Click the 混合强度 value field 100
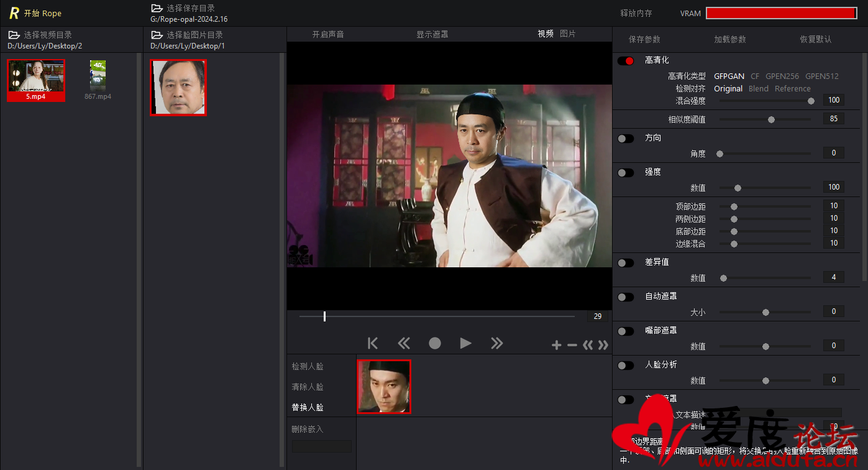This screenshot has height=470, width=868. tap(834, 100)
